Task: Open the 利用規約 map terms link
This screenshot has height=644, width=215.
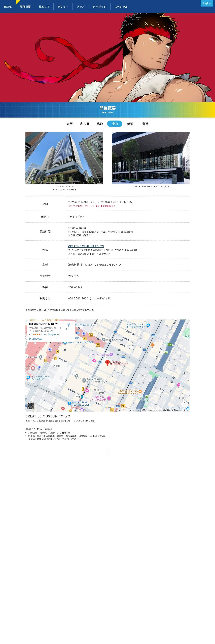Action: 166,410
